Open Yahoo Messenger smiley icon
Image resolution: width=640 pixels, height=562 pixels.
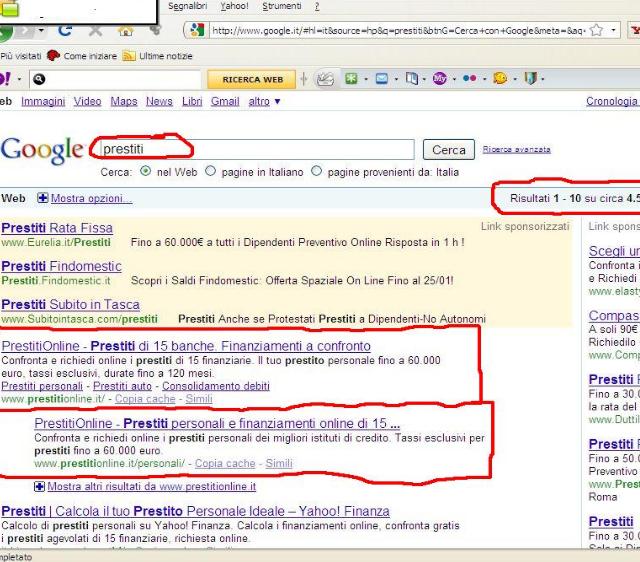(x=500, y=78)
